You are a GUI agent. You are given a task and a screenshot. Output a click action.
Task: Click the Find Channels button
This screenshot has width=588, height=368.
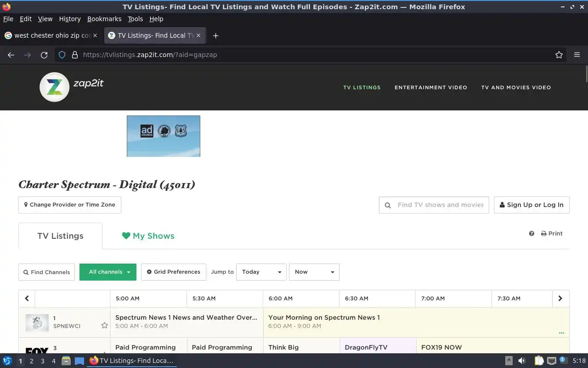[x=46, y=272]
